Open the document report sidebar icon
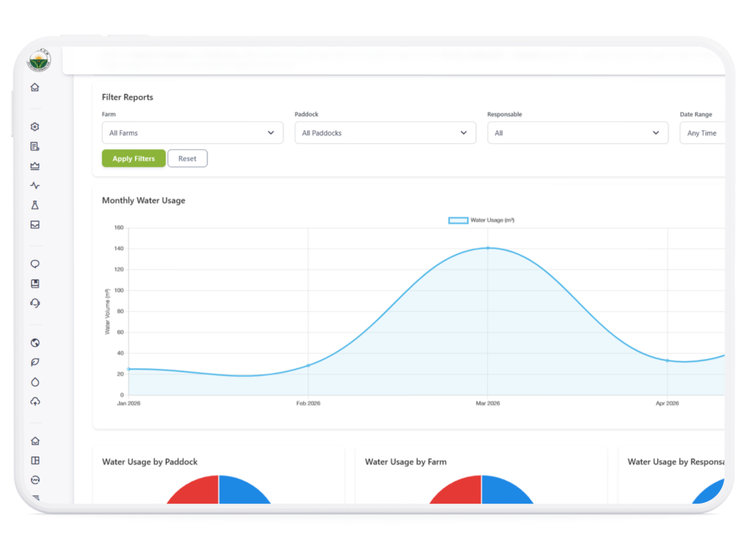 point(35,146)
